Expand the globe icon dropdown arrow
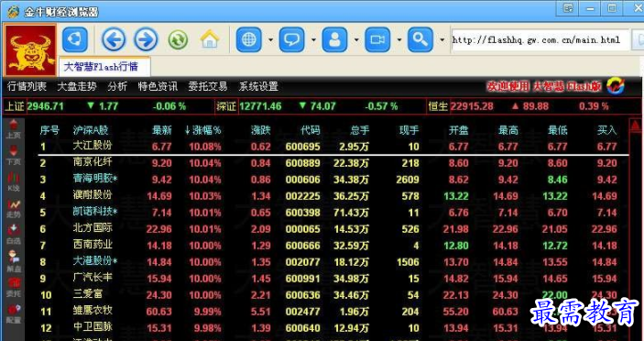The height and width of the screenshot is (341, 644). [270, 39]
